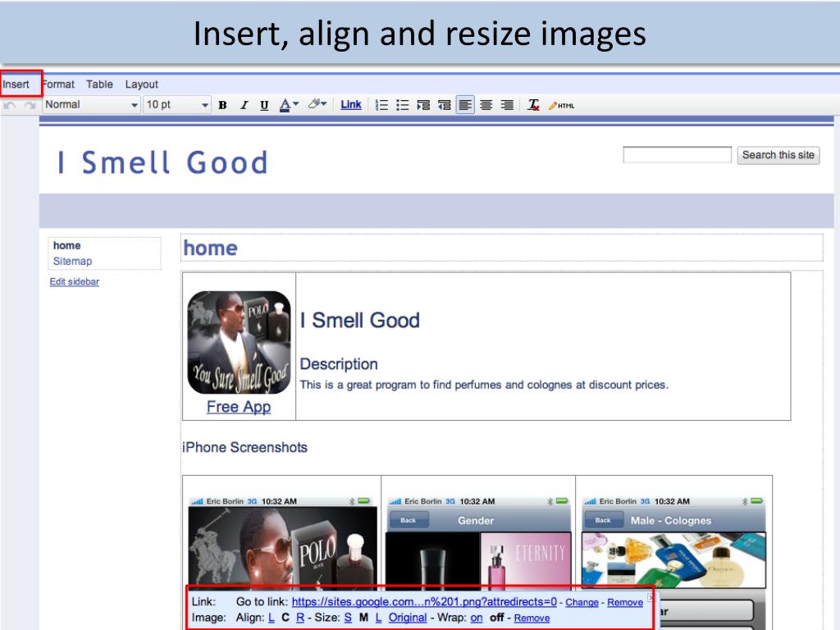Screen dimensions: 840x630
Task: Click the home page title field
Action: point(501,248)
